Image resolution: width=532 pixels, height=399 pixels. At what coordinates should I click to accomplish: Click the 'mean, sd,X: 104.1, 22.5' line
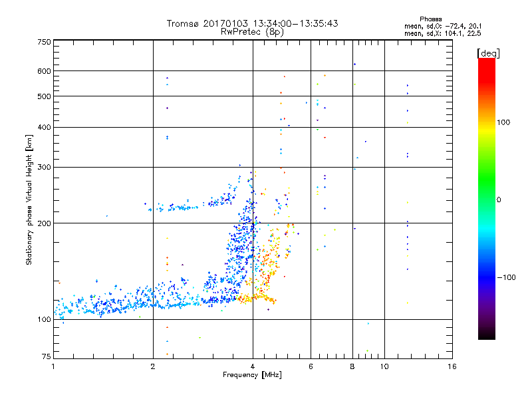(x=442, y=34)
